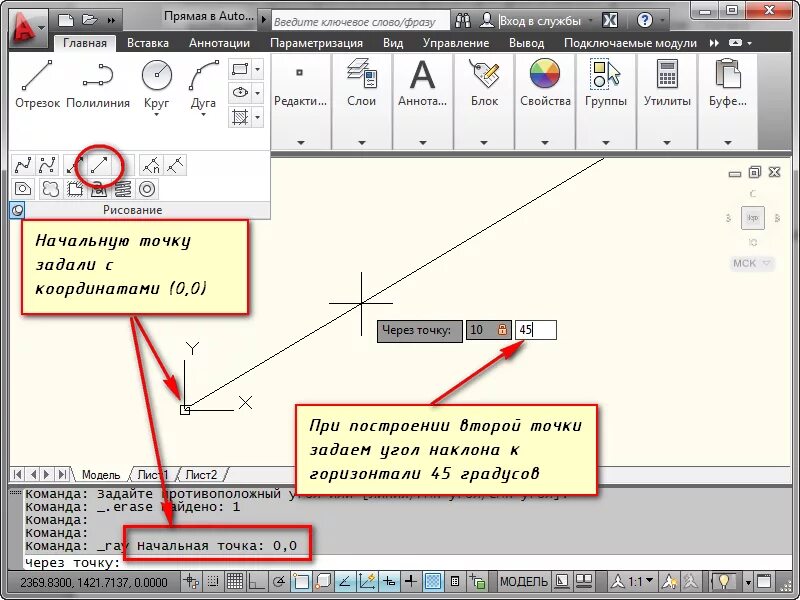800x600 pixels.
Task: Create a new drawing from quick access
Action: click(66, 20)
